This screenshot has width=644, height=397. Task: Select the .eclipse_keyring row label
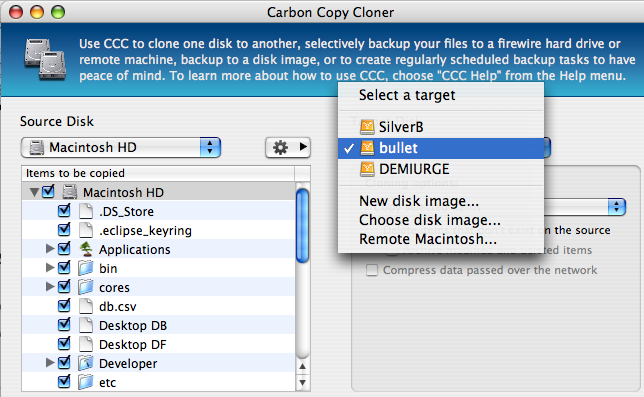tap(145, 231)
